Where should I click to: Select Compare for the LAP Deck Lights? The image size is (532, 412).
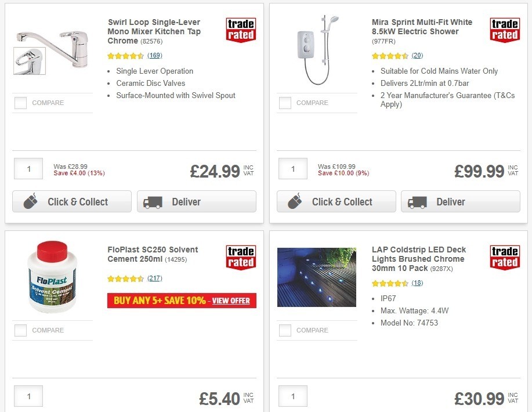click(x=285, y=330)
